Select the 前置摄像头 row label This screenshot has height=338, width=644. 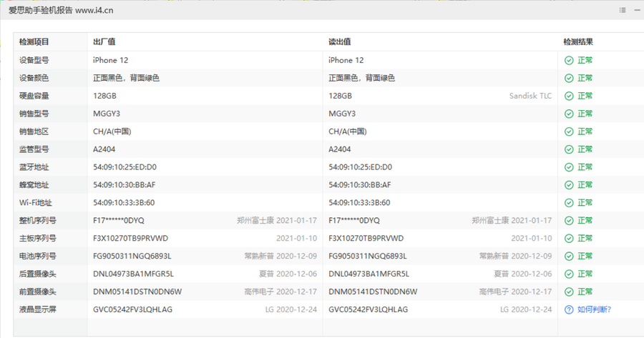pos(38,292)
